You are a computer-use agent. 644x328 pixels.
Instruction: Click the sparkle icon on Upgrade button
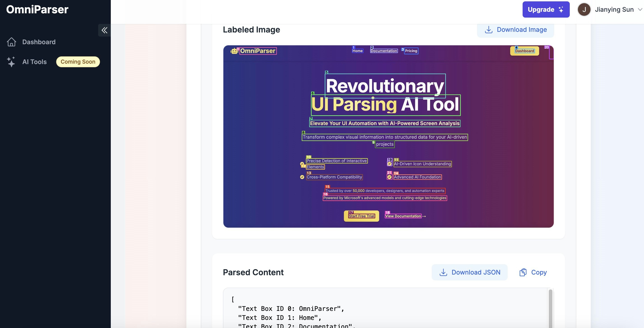561,9
